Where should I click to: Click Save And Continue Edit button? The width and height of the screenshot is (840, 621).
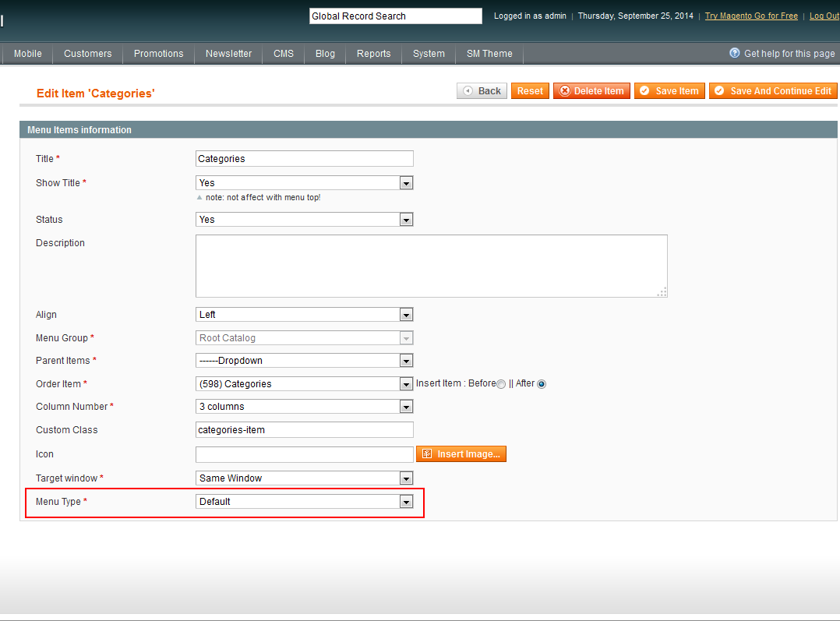[774, 91]
